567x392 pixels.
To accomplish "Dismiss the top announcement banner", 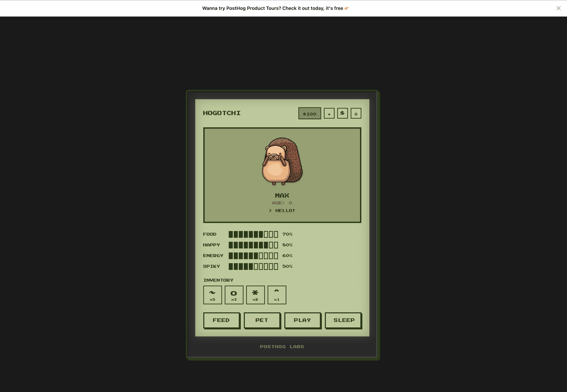I will (558, 8).
